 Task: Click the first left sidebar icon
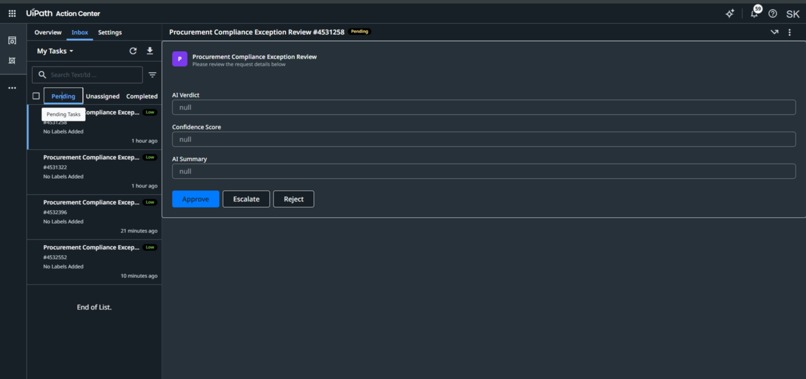click(12, 41)
